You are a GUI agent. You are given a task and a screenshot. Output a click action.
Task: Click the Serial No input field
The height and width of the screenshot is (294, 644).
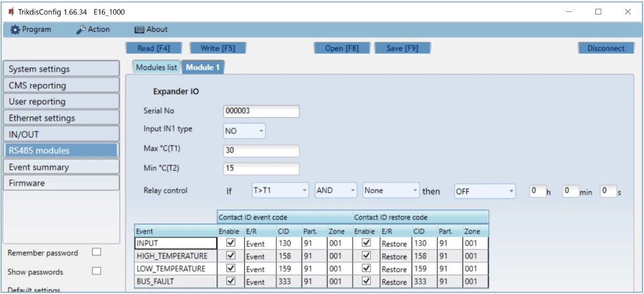pyautogui.click(x=261, y=111)
